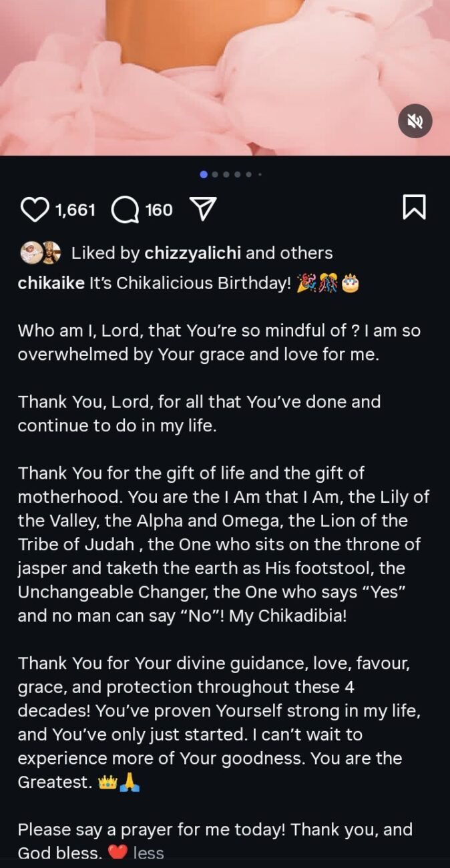Image resolution: width=450 pixels, height=868 pixels.
Task: Tap the highlighted first carousel dot
Action: 204,174
